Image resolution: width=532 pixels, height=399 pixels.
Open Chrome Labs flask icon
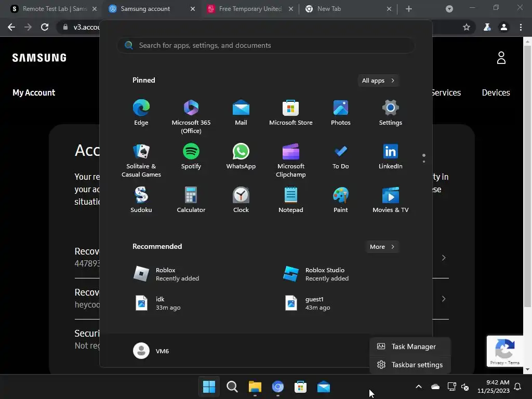(487, 27)
